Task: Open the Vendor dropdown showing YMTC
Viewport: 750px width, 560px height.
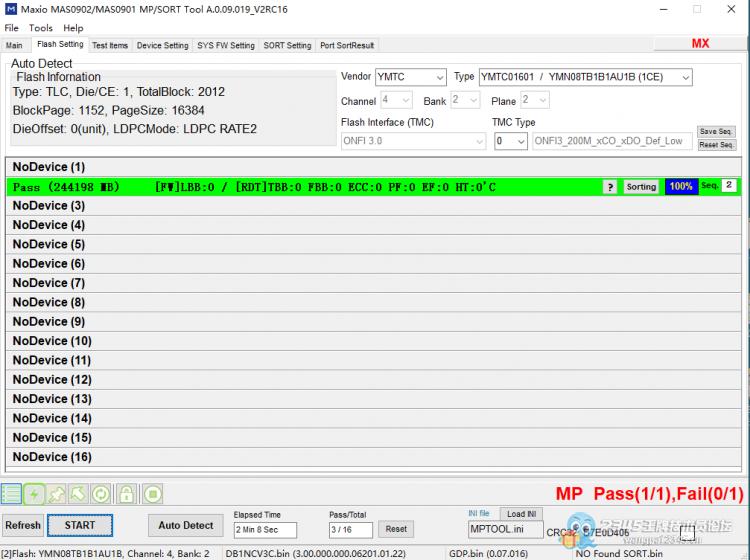Action: coord(410,77)
